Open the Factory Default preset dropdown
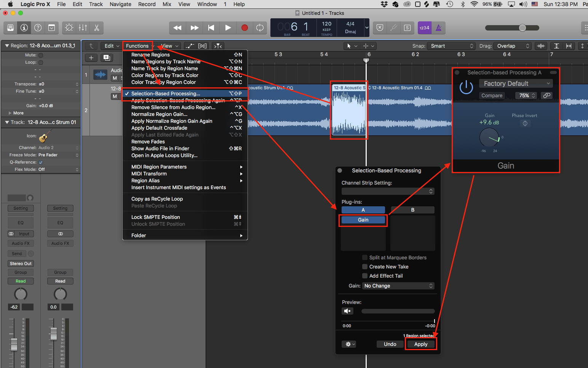The height and width of the screenshot is (368, 588). tap(516, 84)
